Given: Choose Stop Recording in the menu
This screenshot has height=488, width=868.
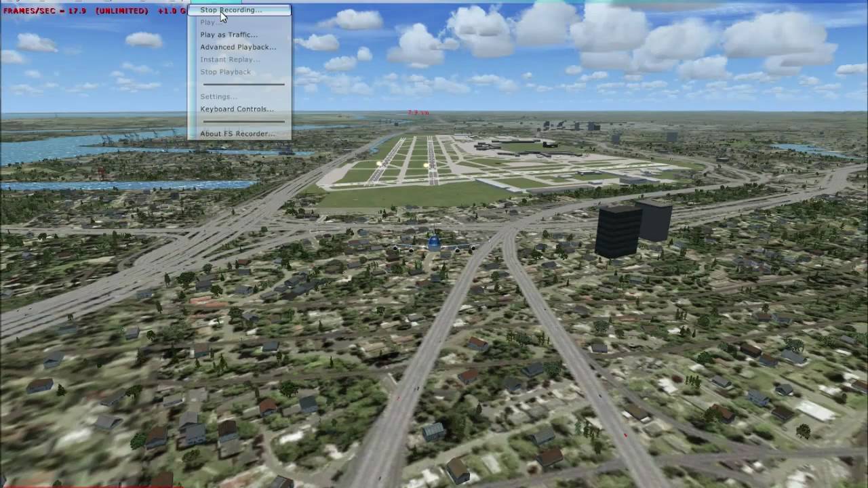Looking at the screenshot, I should click(x=239, y=10).
